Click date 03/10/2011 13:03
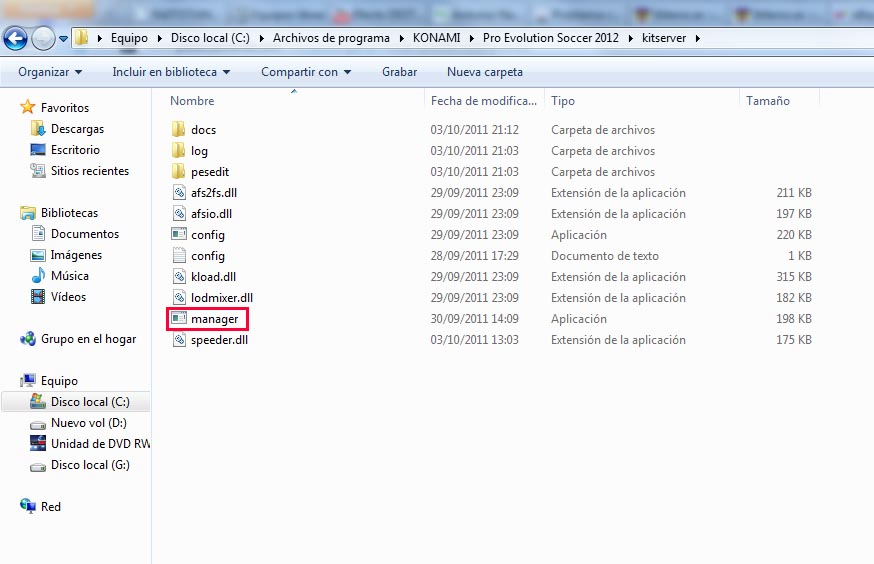 pos(474,340)
